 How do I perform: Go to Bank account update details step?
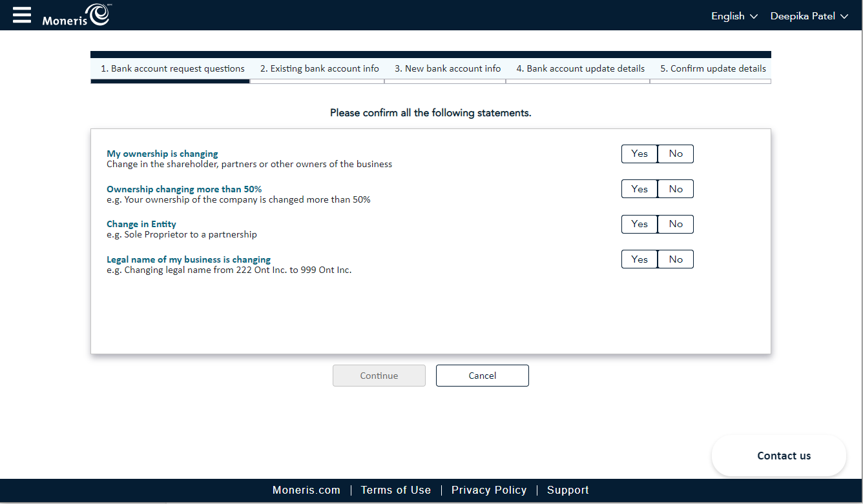click(580, 68)
